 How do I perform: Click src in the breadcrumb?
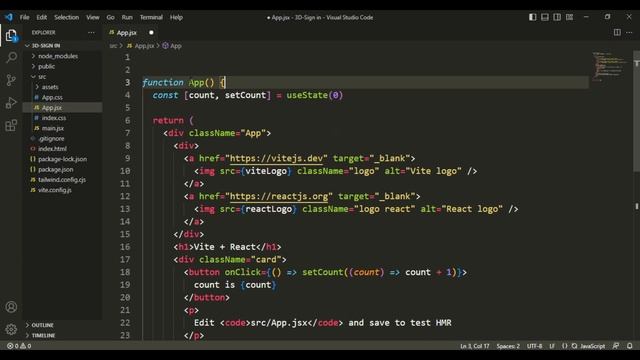click(113, 46)
